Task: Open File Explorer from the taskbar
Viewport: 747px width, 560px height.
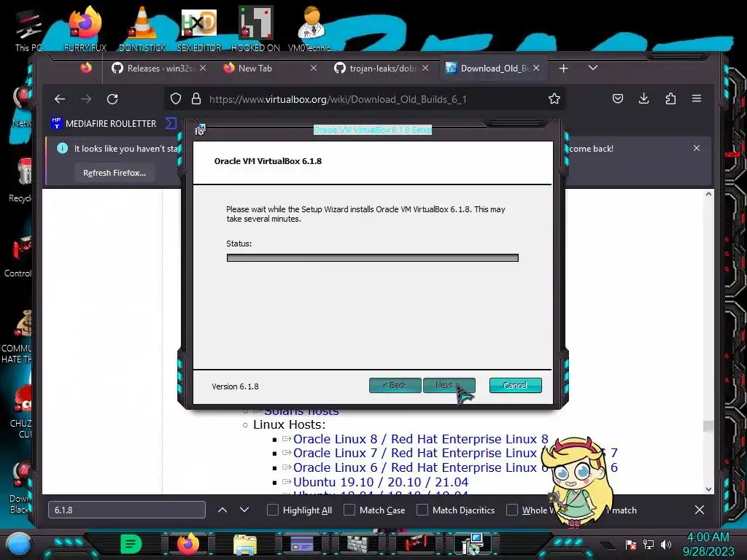Action: [245, 544]
